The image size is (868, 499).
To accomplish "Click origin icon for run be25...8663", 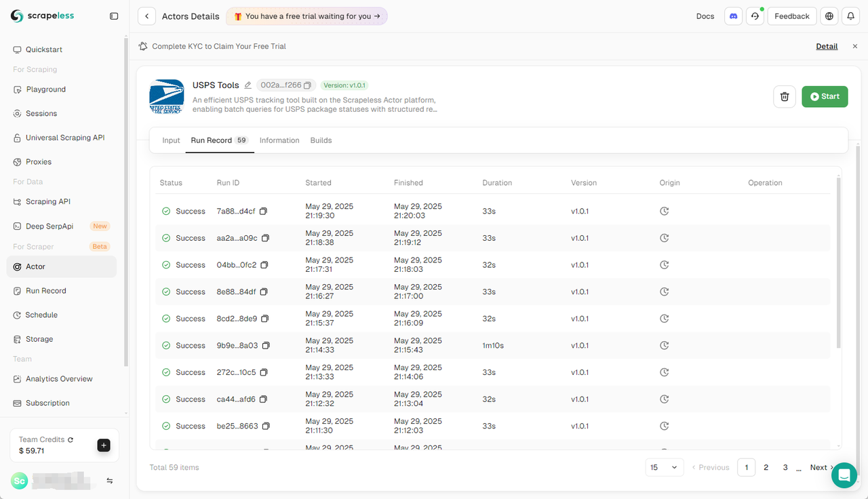I will pos(665,426).
